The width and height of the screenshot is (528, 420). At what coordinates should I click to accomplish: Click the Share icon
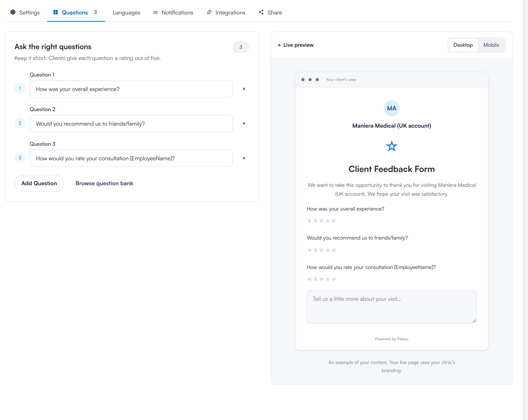tap(261, 12)
